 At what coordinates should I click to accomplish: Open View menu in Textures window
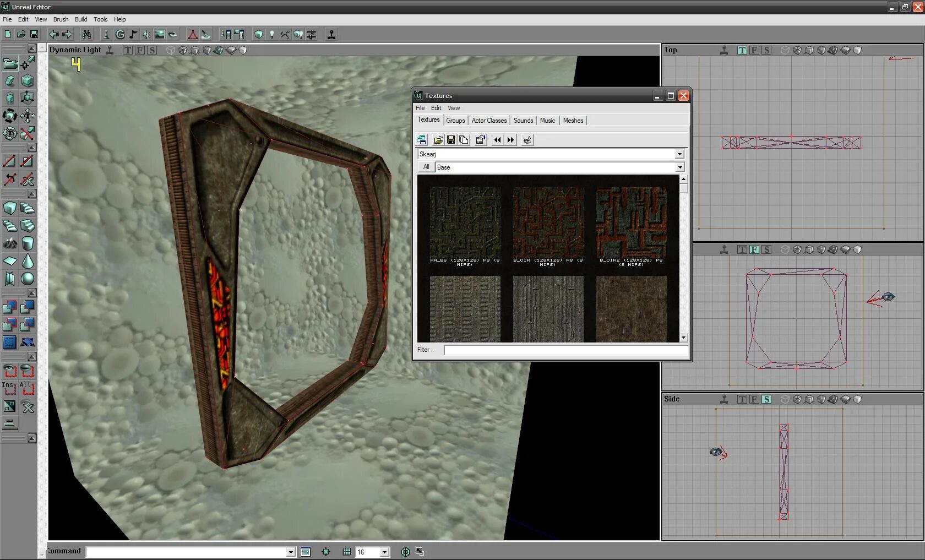454,108
